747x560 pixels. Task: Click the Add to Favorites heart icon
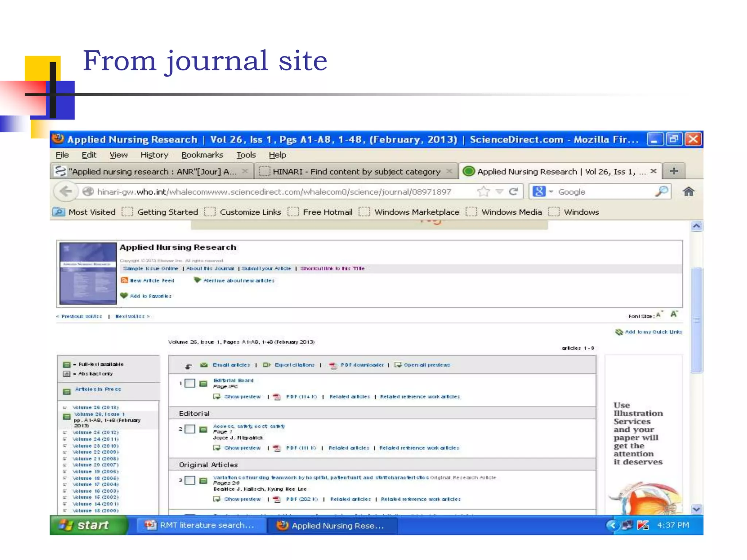pyautogui.click(x=124, y=296)
